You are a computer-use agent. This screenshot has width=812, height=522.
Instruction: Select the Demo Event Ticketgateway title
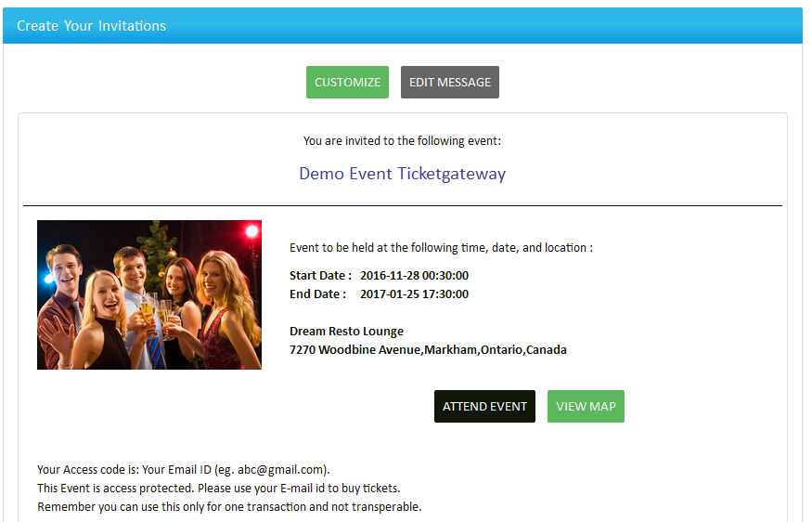[402, 174]
